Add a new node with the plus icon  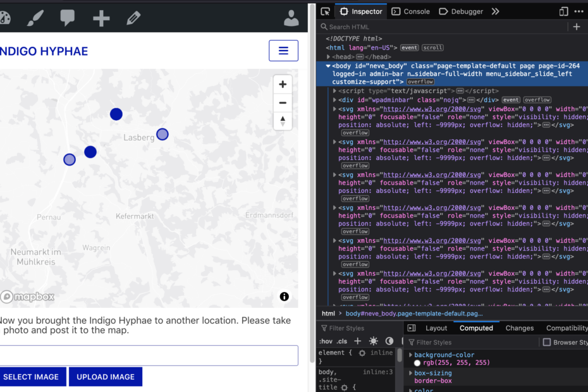(577, 27)
